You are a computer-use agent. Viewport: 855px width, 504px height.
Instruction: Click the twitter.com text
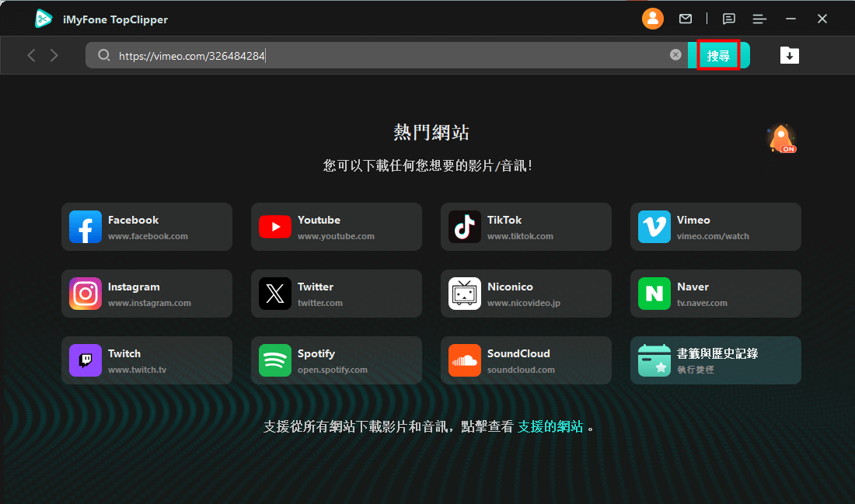pos(320,303)
